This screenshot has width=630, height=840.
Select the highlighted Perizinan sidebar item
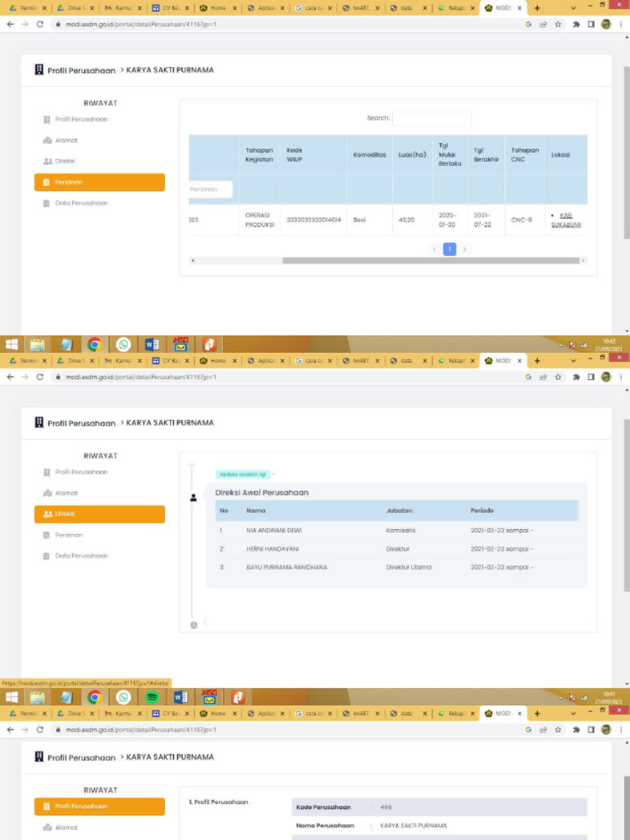tap(99, 182)
